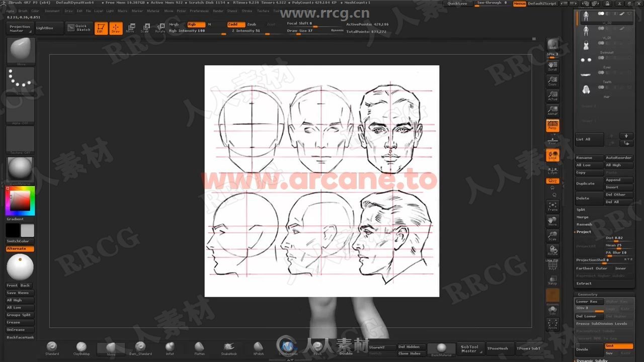Open the Dots stroke picker

point(21,81)
